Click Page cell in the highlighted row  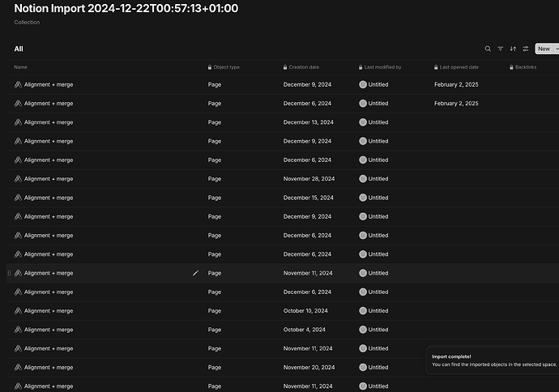pyautogui.click(x=215, y=273)
